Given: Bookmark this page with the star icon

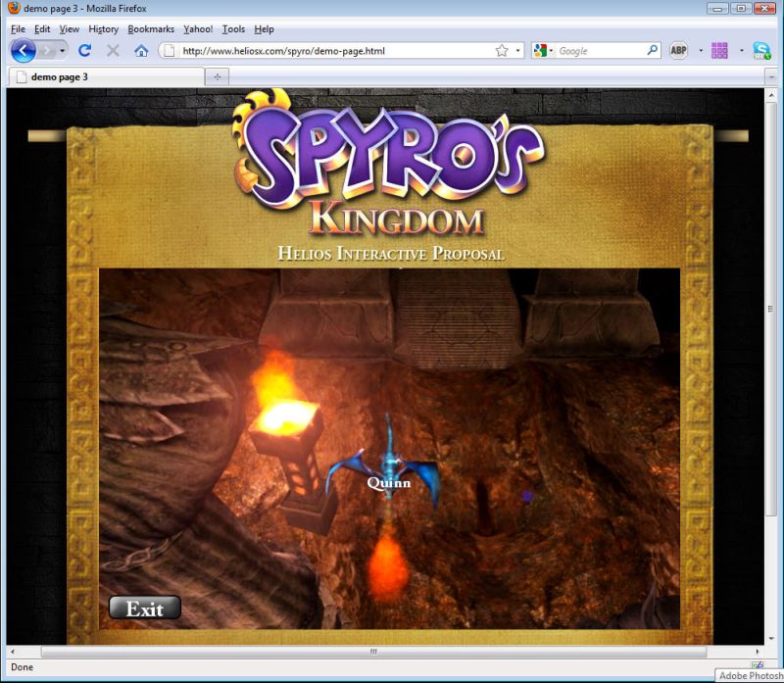Looking at the screenshot, I should point(502,51).
